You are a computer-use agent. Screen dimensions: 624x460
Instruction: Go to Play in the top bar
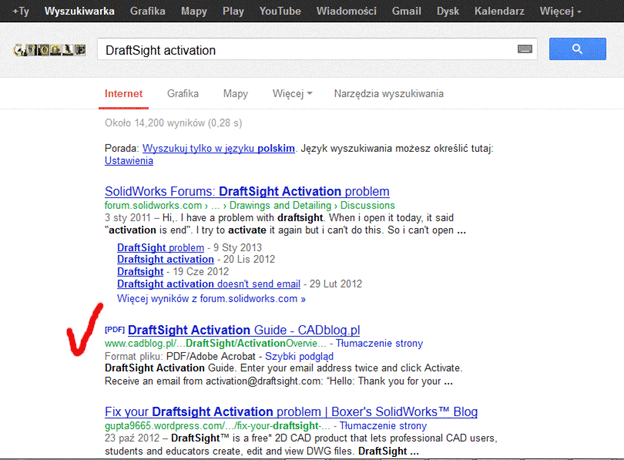pyautogui.click(x=233, y=11)
